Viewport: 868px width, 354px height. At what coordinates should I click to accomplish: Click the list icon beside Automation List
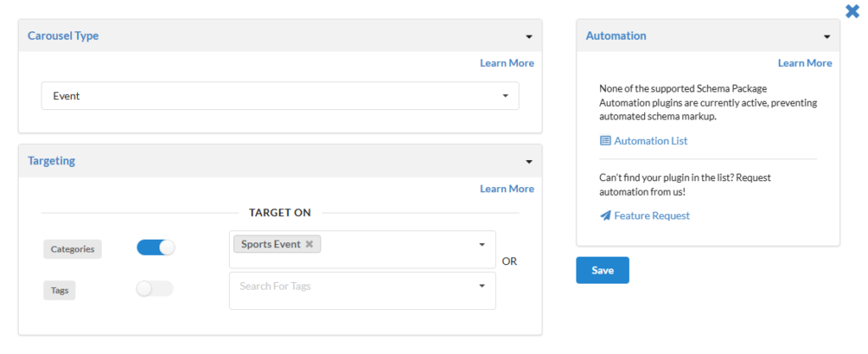[605, 141]
